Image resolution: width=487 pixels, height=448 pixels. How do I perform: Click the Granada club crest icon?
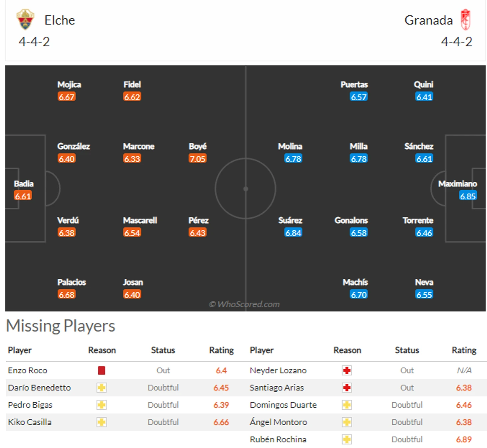(x=465, y=20)
